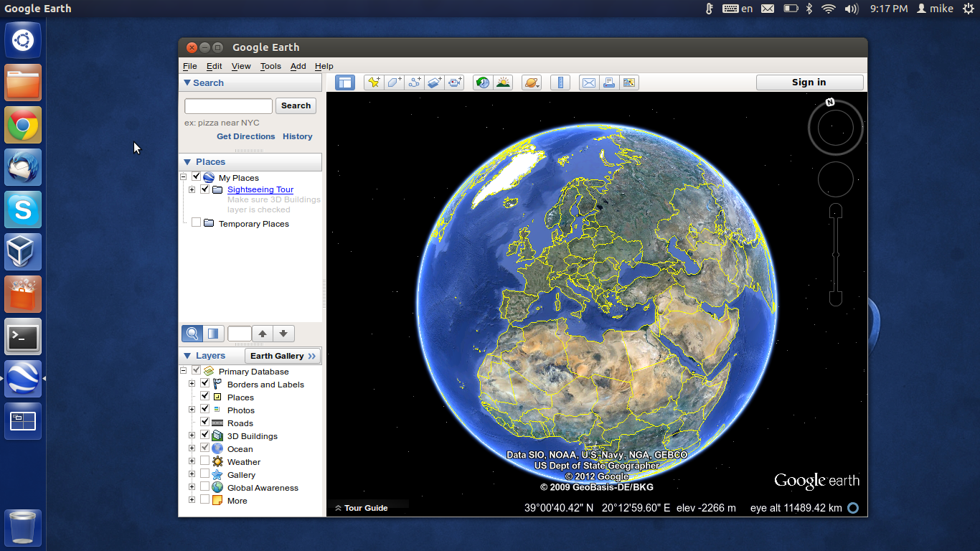Image resolution: width=980 pixels, height=551 pixels.
Task: Email the view with the envelope icon
Action: (588, 83)
